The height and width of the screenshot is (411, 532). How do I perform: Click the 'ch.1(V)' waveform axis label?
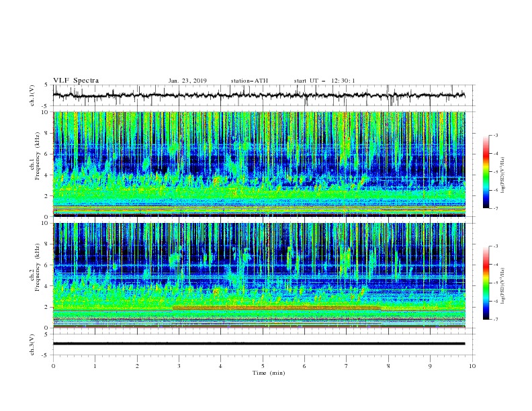pyautogui.click(x=32, y=95)
